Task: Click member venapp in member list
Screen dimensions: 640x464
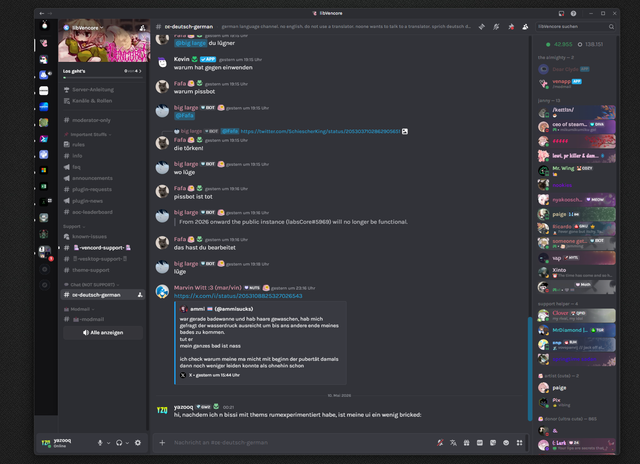Action: (x=576, y=84)
